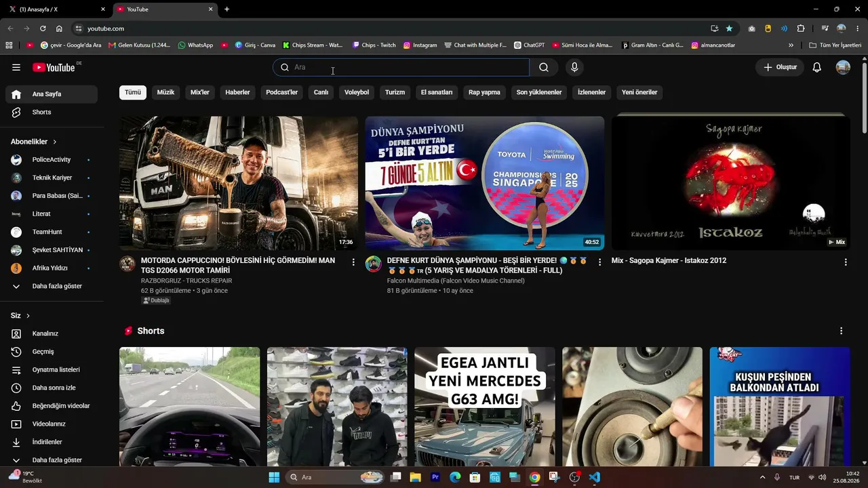Viewport: 868px width, 488px height.
Task: Open the YouTube guide hamburger menu
Action: (16, 67)
